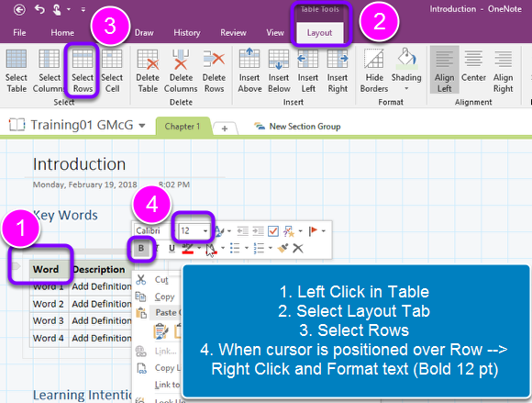Click Delete Columns in the ribbon
The width and height of the screenshot is (532, 403).
(x=181, y=71)
